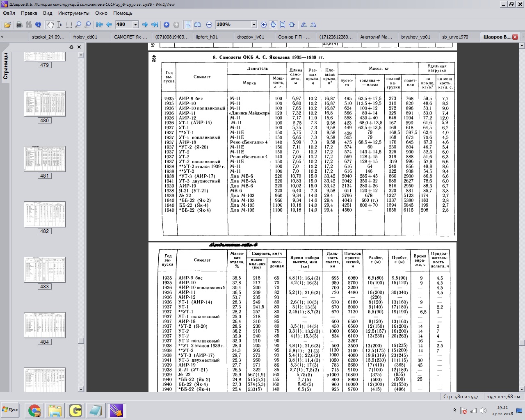Toggle Fit Page zoom mode
The height and width of the screenshot is (420, 525).
click(283, 25)
